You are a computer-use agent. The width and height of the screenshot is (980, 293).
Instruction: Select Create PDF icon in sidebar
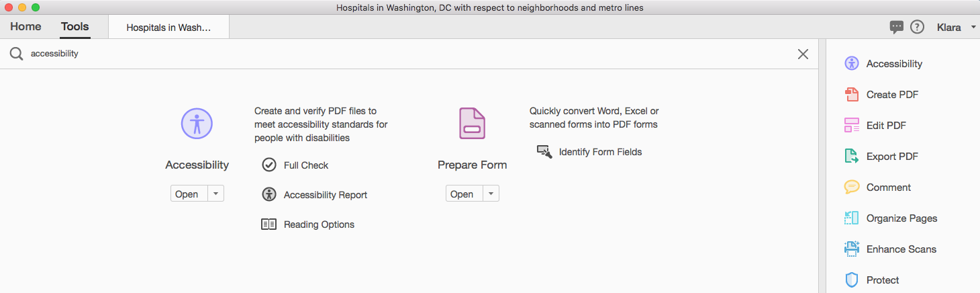click(852, 95)
